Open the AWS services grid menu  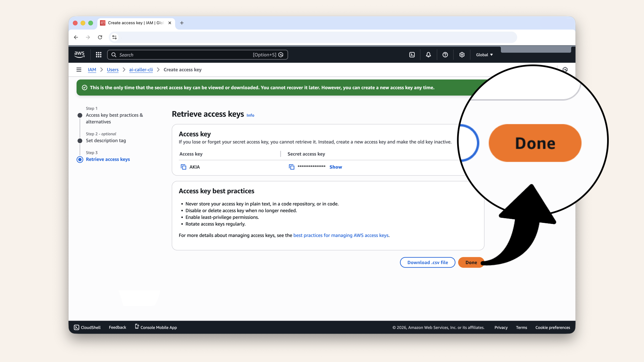99,55
